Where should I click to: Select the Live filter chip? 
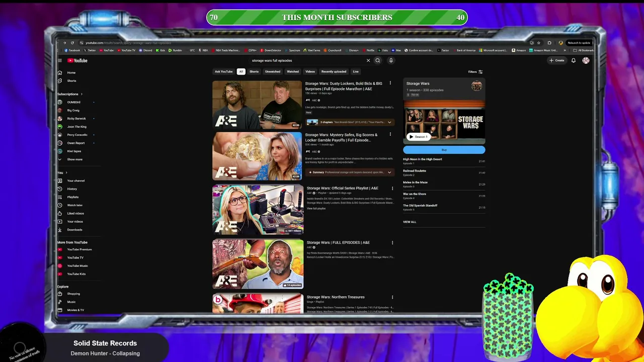[x=356, y=71]
